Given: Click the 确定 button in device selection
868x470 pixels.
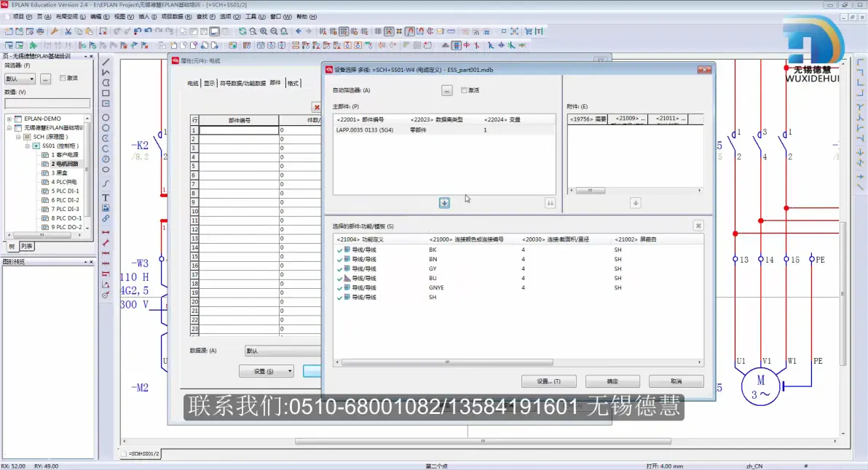Looking at the screenshot, I should pos(612,381).
